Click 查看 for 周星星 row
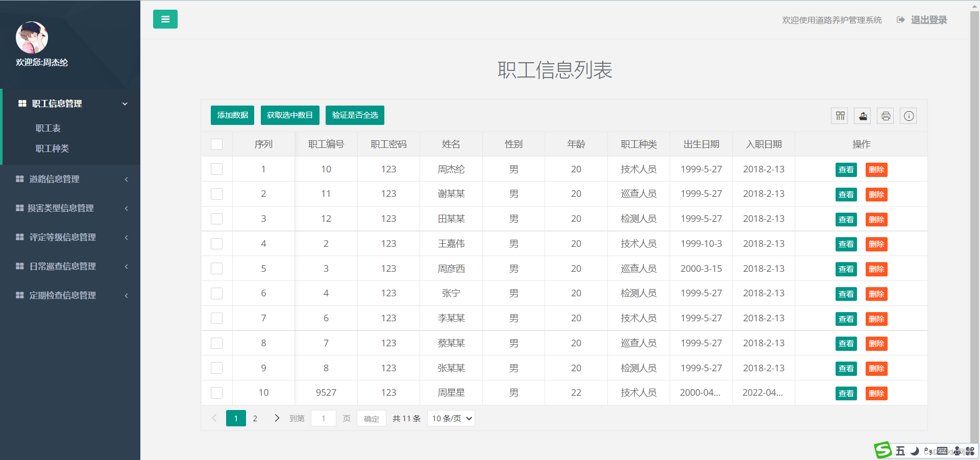Screen dimensions: 980x460 846,393
